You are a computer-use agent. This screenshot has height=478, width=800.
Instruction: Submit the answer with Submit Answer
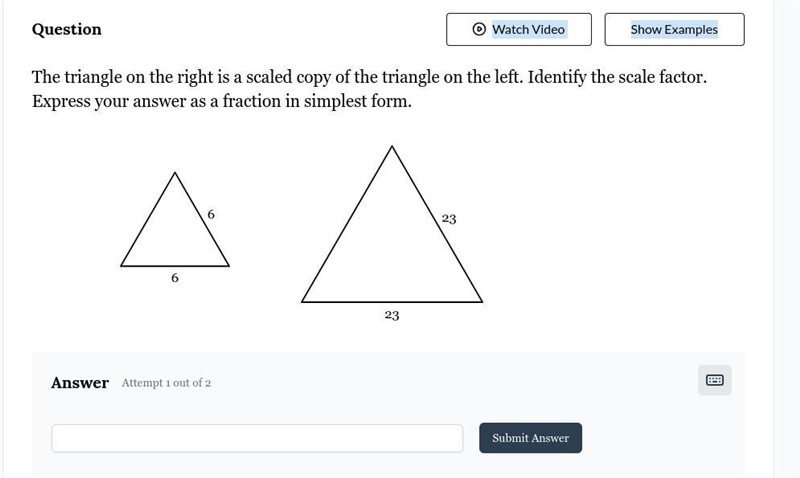click(x=530, y=438)
